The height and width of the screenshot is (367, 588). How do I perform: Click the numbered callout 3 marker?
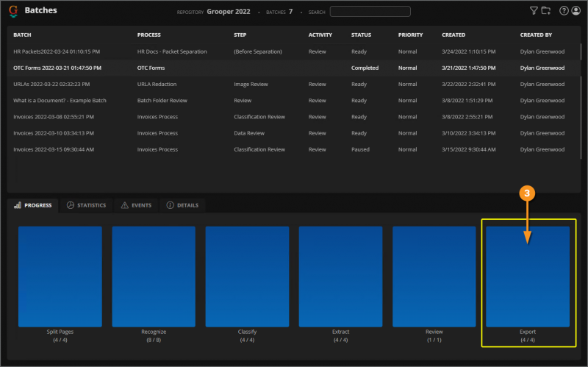(526, 193)
